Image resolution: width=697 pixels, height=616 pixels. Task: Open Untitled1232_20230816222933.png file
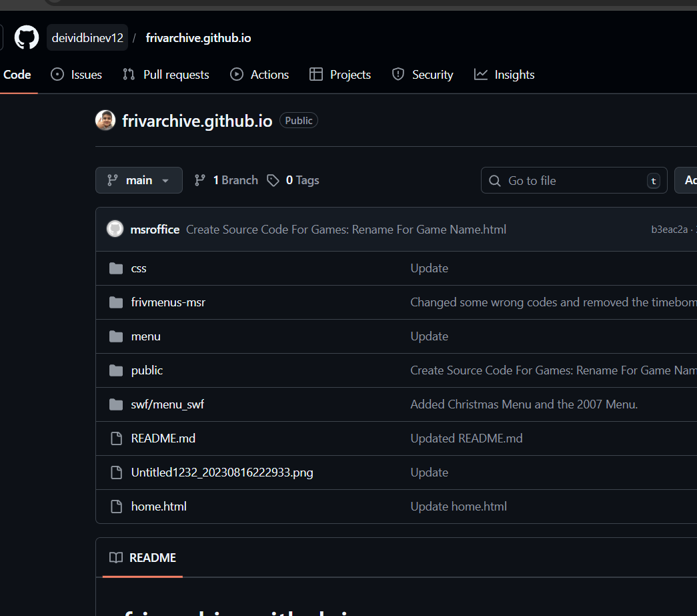222,473
